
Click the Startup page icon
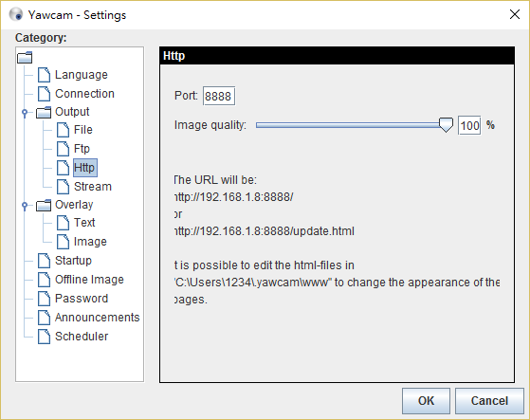click(44, 261)
